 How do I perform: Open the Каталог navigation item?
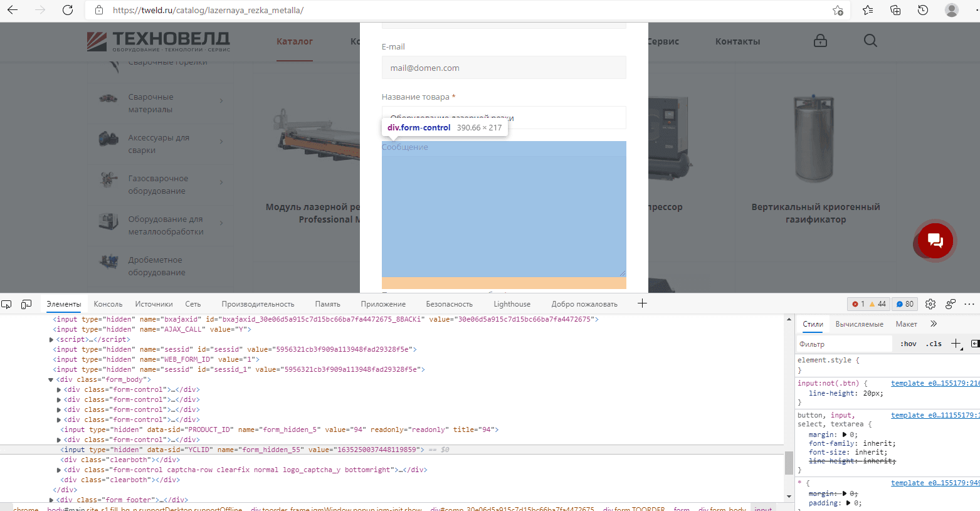(295, 41)
